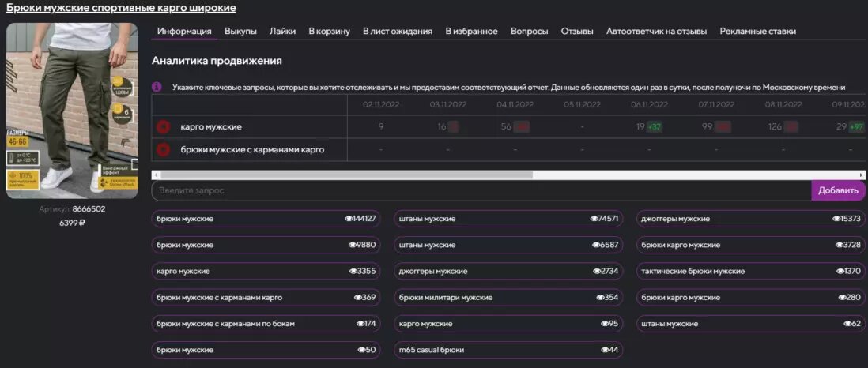Screen dimensions: 868x368
Task: Switch to the Выкупы tab
Action: point(241,31)
